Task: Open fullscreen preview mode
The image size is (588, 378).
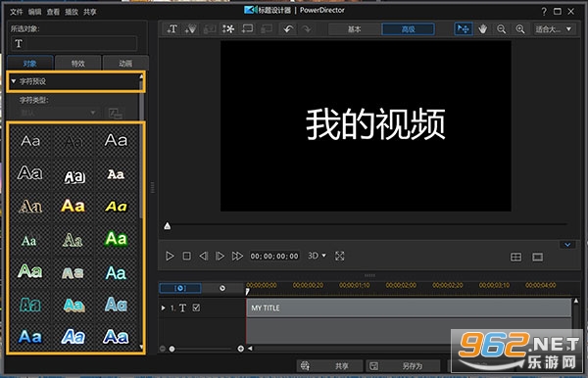Action: pos(340,257)
